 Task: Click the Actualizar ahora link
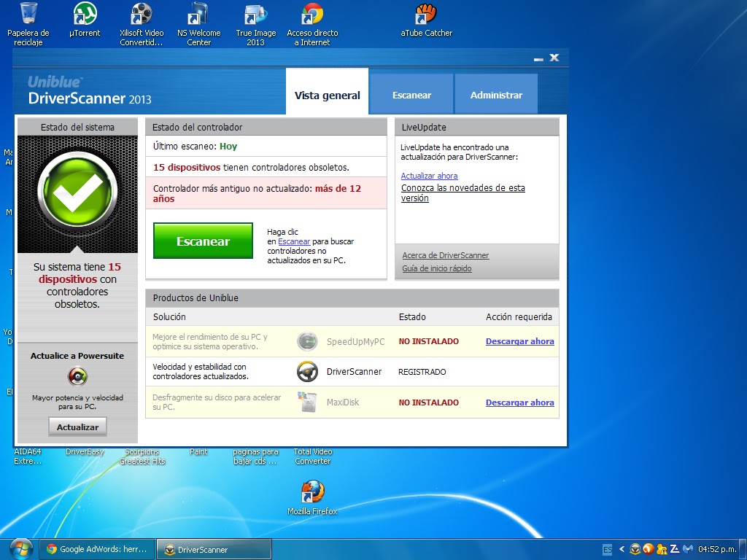point(429,176)
